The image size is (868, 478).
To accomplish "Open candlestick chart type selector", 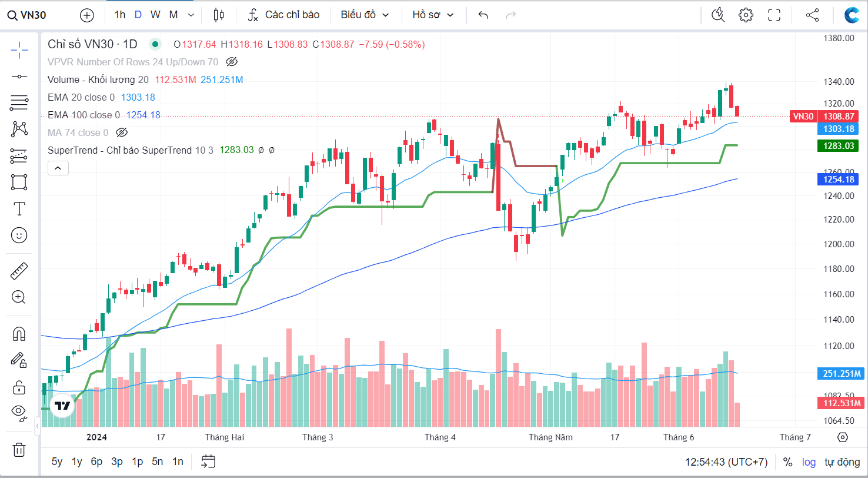I will pos(219,15).
